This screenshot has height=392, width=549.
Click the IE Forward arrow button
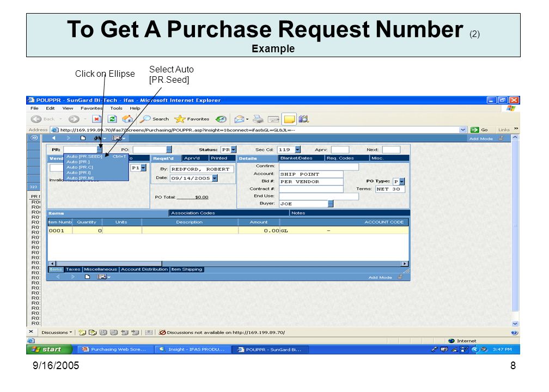(x=74, y=119)
